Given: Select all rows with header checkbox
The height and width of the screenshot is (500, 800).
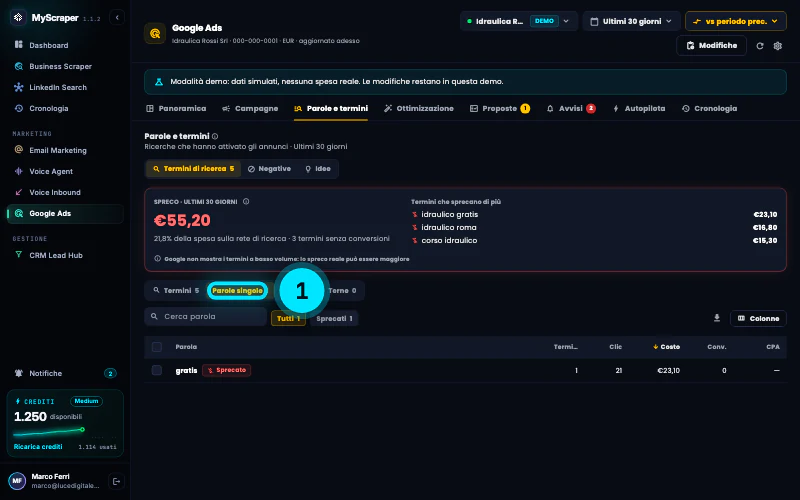Looking at the screenshot, I should [x=157, y=347].
